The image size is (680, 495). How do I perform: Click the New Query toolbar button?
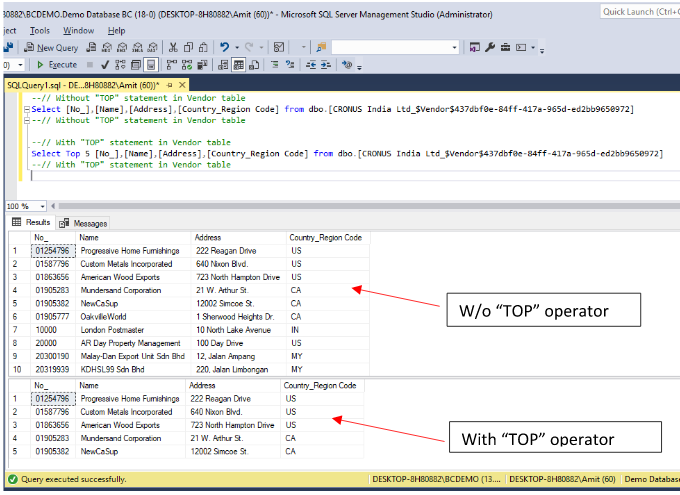(x=51, y=47)
